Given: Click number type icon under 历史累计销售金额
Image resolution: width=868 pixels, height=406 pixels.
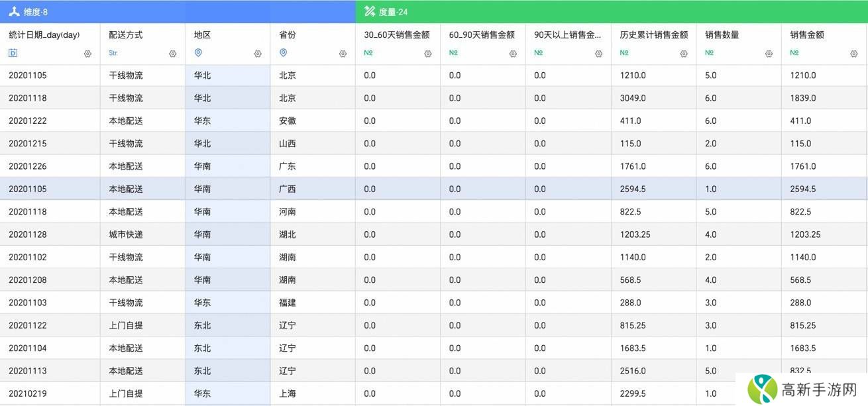Looking at the screenshot, I should point(624,53).
